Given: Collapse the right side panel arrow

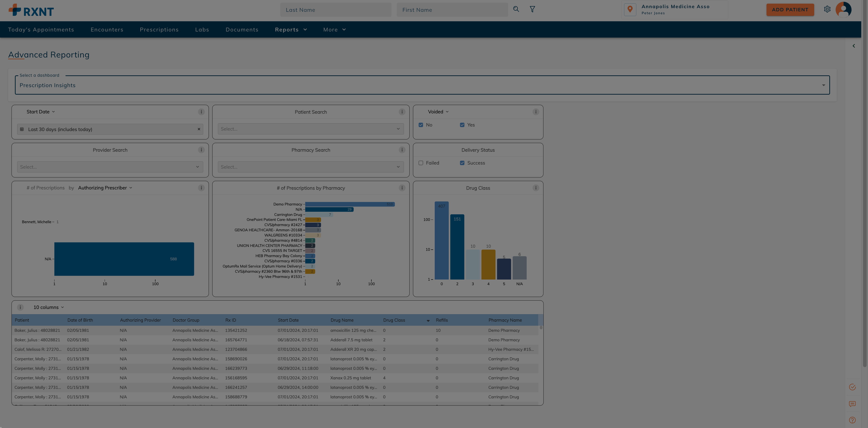Looking at the screenshot, I should [854, 46].
